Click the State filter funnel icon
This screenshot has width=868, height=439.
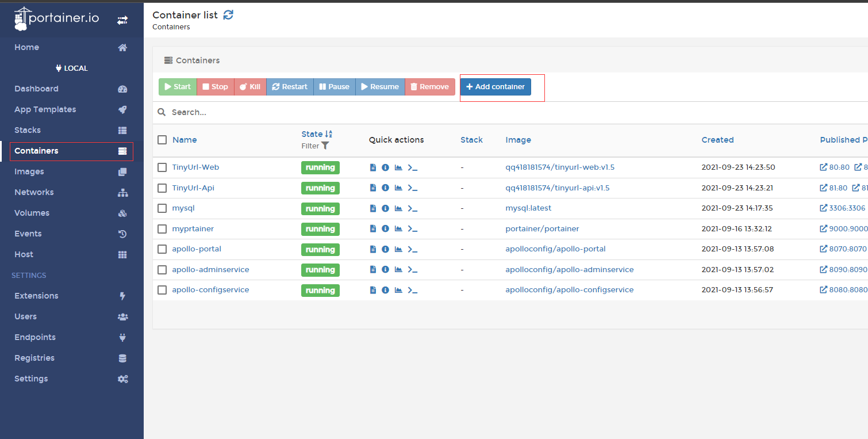tap(325, 146)
